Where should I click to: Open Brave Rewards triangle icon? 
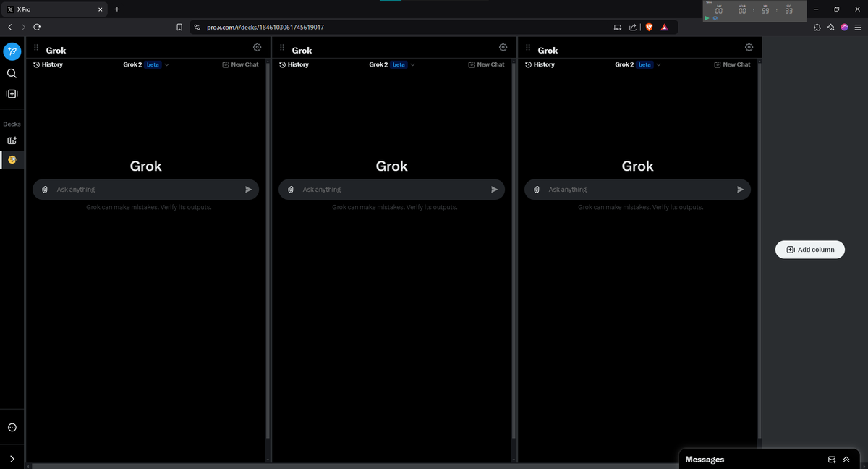tap(664, 27)
